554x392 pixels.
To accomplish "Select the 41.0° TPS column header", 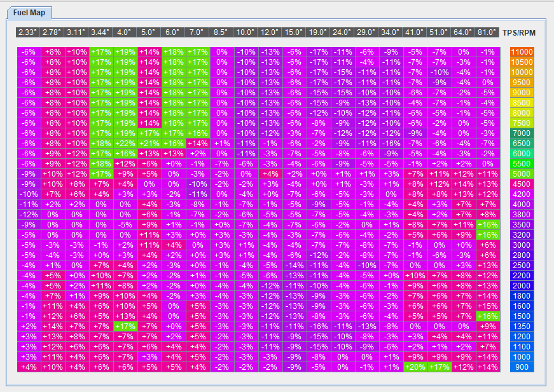I will coord(414,32).
